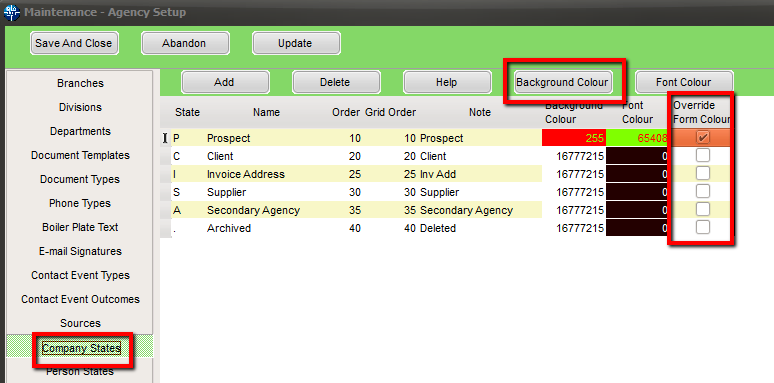
Task: Click Client's background colour value 16777215
Action: click(580, 156)
